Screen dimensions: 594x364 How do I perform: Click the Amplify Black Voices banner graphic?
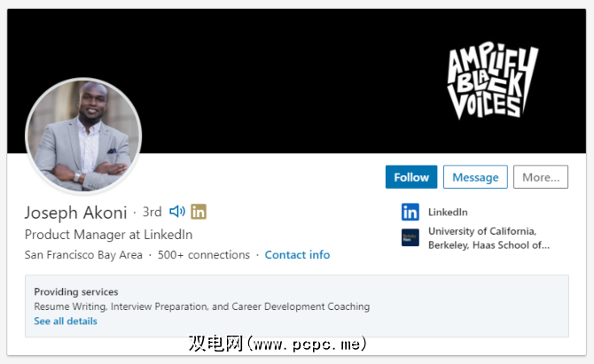pos(492,81)
